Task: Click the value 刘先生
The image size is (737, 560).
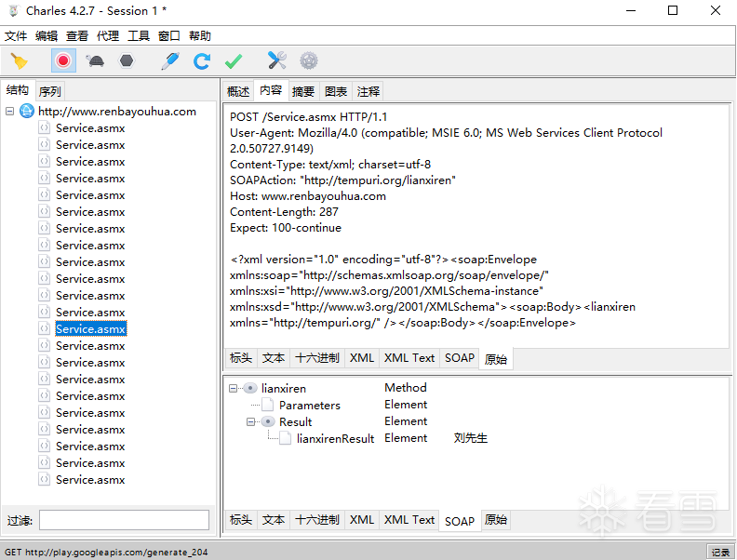Action: pyautogui.click(x=471, y=438)
